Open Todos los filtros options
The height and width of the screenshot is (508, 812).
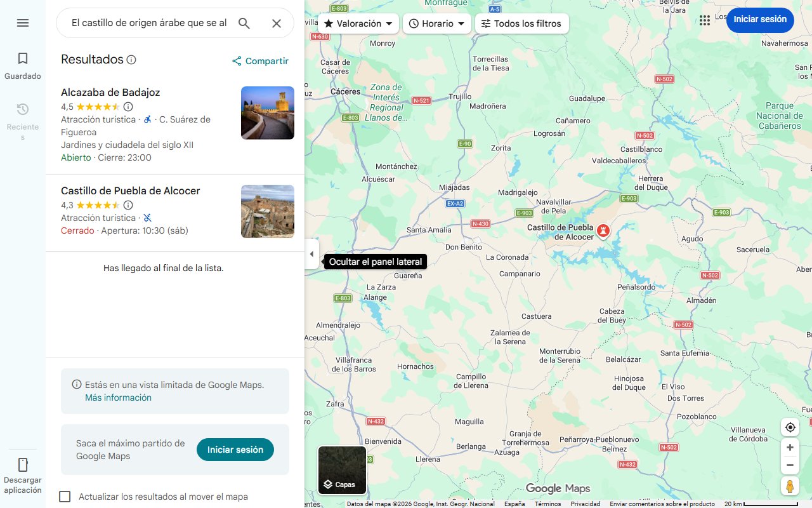pos(521,23)
